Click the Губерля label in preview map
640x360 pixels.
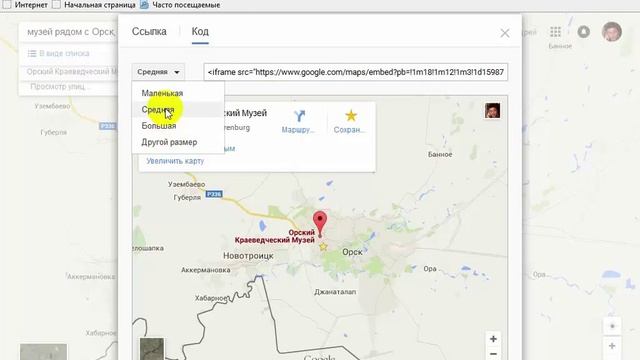click(x=187, y=197)
